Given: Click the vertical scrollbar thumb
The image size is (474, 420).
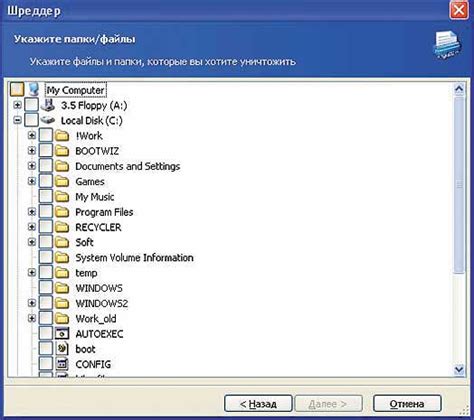Looking at the screenshot, I should coord(459,185).
